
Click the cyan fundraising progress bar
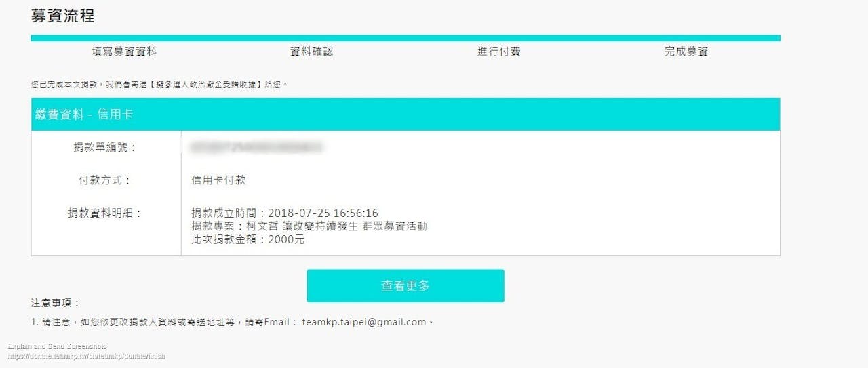[x=406, y=38]
